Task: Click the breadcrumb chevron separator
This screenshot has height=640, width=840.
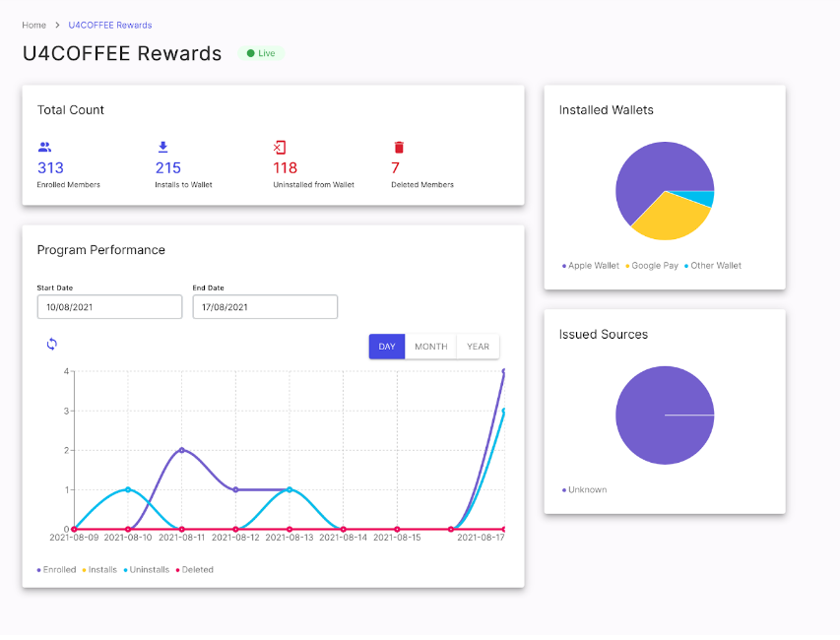Action: 57,26
